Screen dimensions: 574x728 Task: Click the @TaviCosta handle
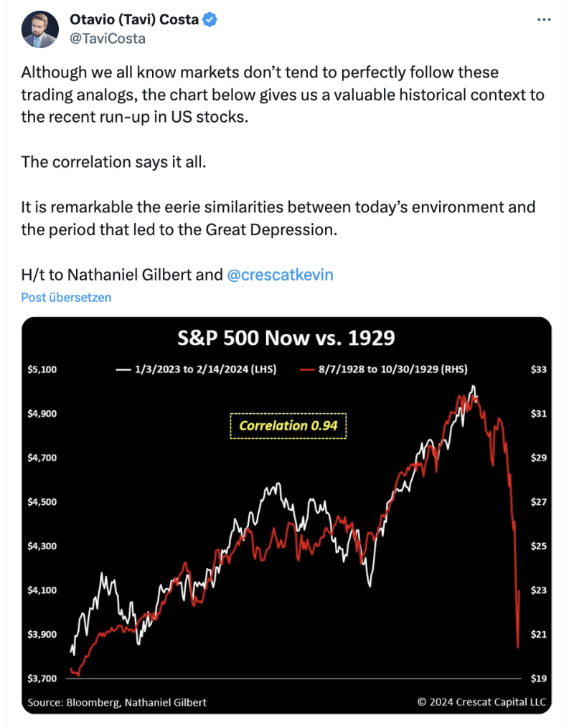[x=107, y=39]
